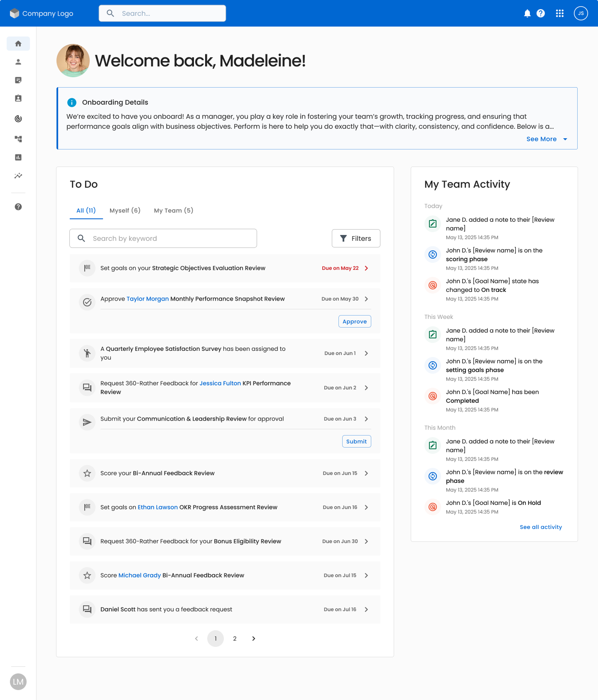Approve Taylor Morgan's performance review
This screenshot has width=598, height=700.
(x=355, y=321)
